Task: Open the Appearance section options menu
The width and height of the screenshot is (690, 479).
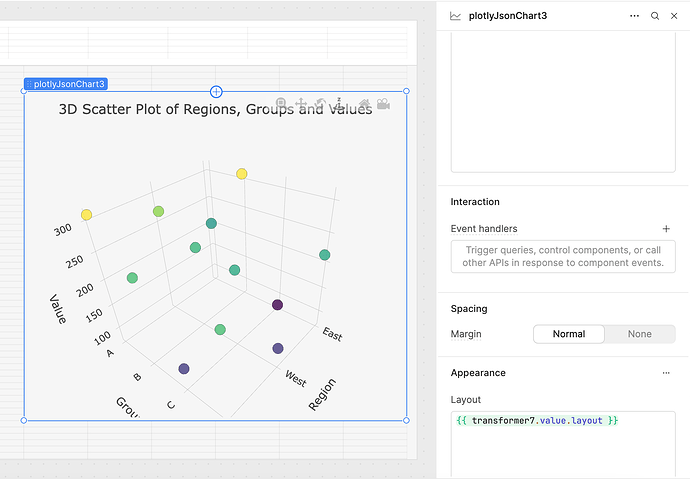Action: pyautogui.click(x=666, y=373)
